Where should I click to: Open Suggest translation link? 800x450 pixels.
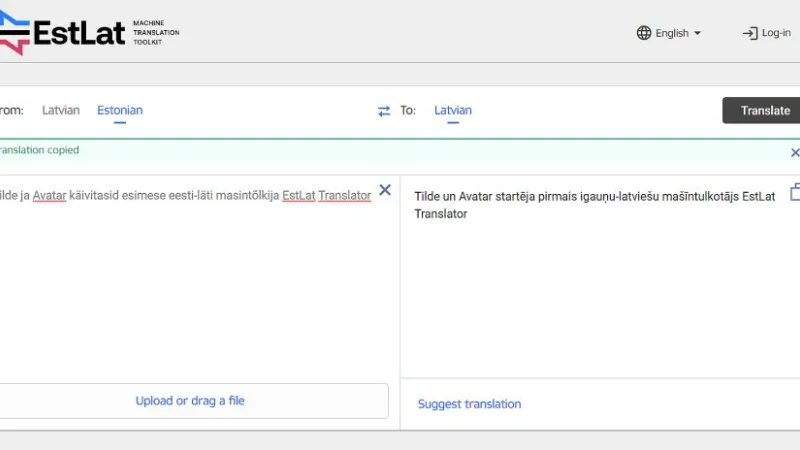click(x=469, y=404)
